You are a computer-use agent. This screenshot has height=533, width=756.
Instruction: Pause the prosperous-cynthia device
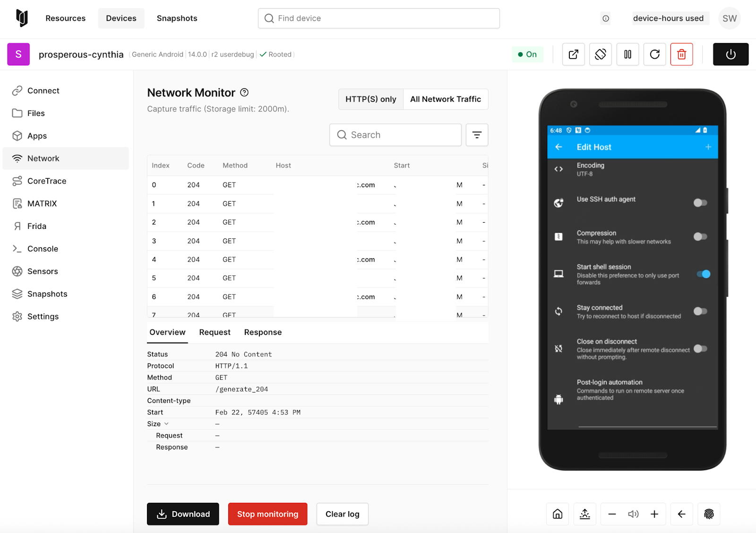pos(627,54)
